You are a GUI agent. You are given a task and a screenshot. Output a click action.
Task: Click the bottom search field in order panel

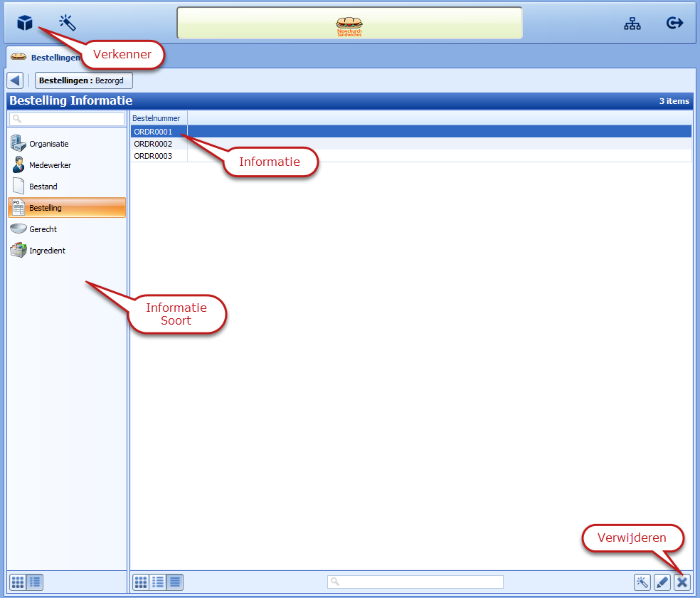pyautogui.click(x=415, y=582)
